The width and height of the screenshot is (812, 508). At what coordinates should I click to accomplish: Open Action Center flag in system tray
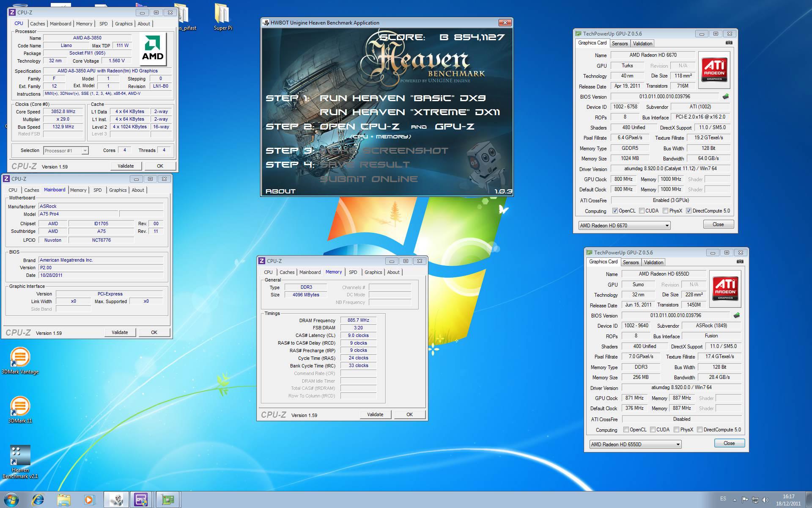coord(745,500)
